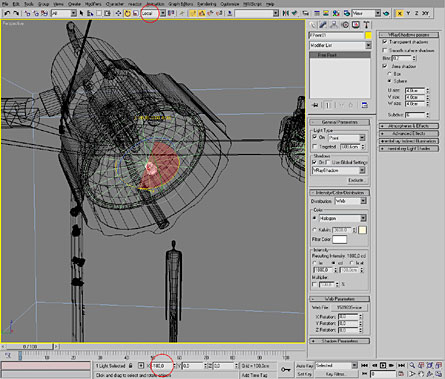Click Set Key button
This screenshot has width=445, height=379.
click(305, 374)
